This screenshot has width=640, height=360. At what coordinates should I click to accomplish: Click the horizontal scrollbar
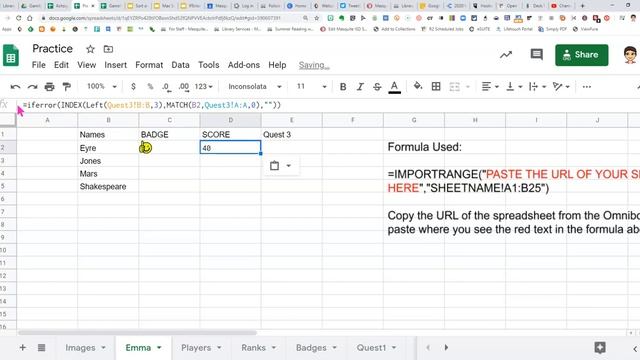point(137,333)
